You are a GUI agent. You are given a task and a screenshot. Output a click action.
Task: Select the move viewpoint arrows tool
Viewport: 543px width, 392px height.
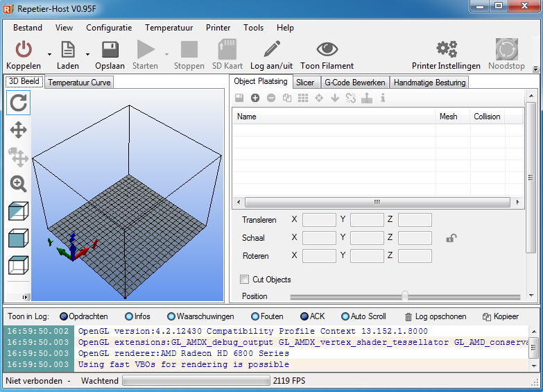[x=18, y=130]
